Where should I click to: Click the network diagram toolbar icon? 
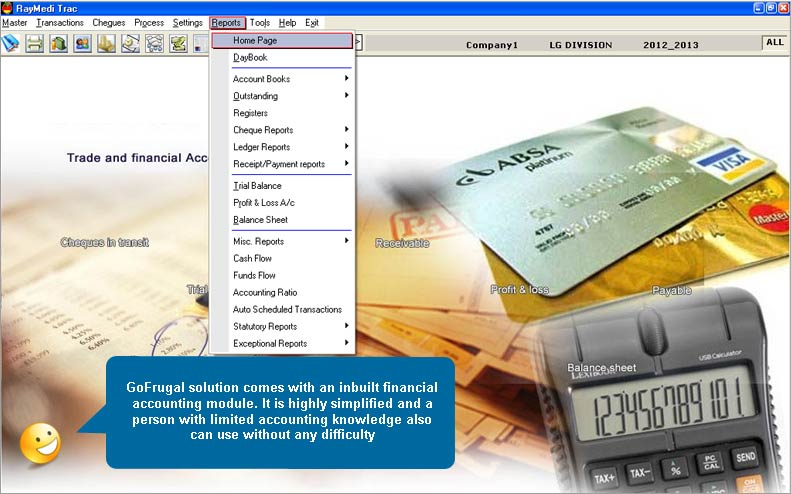tap(154, 43)
